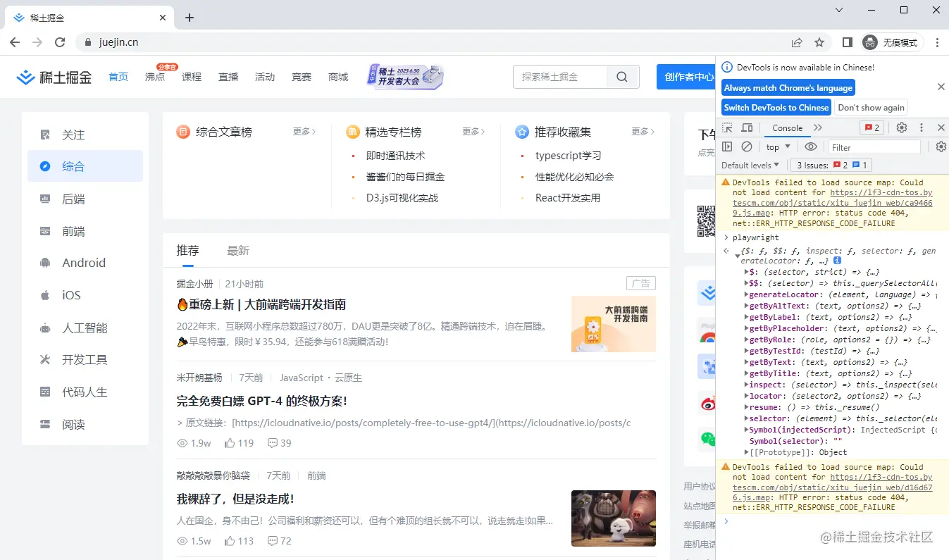Click the search magnifier button
Screen dimensions: 949x560
[x=622, y=77]
